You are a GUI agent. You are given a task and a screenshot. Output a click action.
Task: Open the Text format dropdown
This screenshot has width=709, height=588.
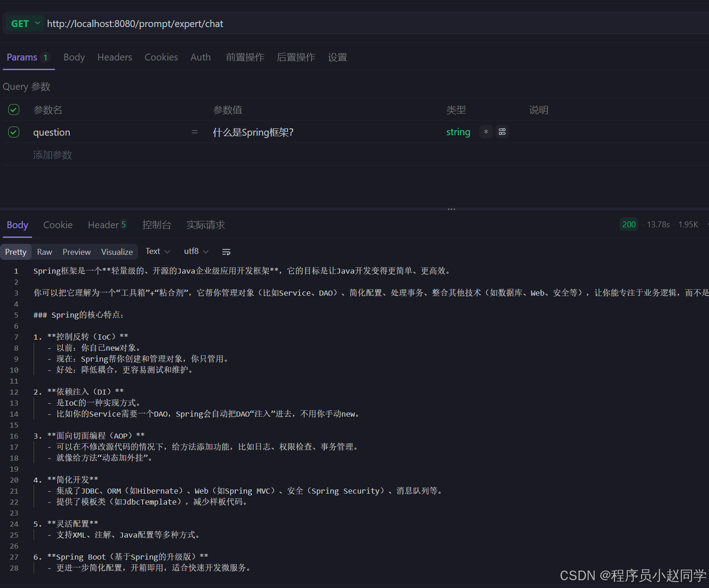(x=157, y=251)
